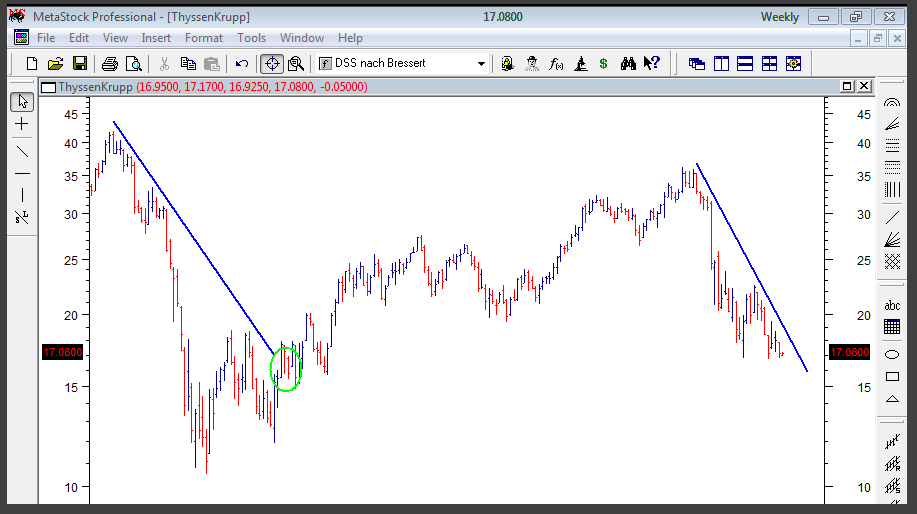Cut selection with scissors icon
This screenshot has width=917, height=514.
click(164, 64)
